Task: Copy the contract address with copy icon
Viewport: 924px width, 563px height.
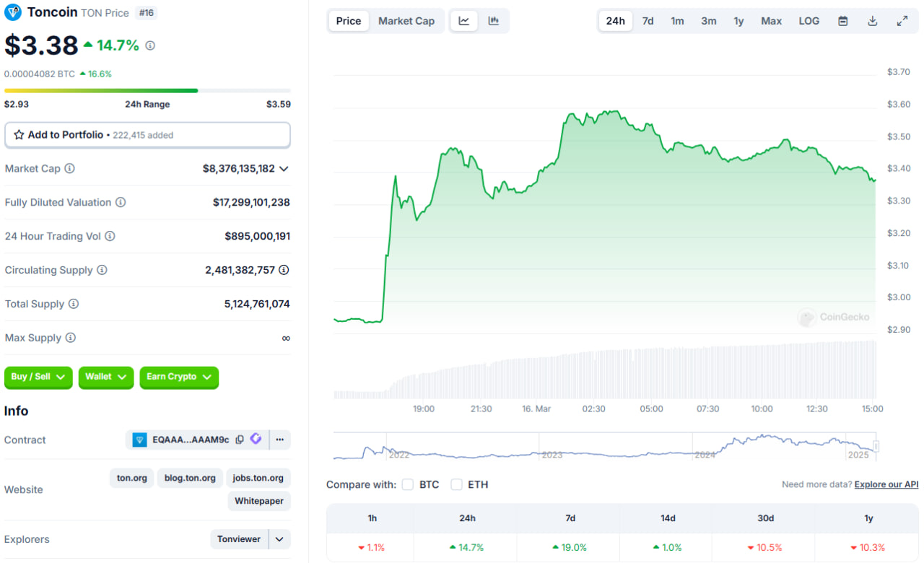Action: pos(240,440)
